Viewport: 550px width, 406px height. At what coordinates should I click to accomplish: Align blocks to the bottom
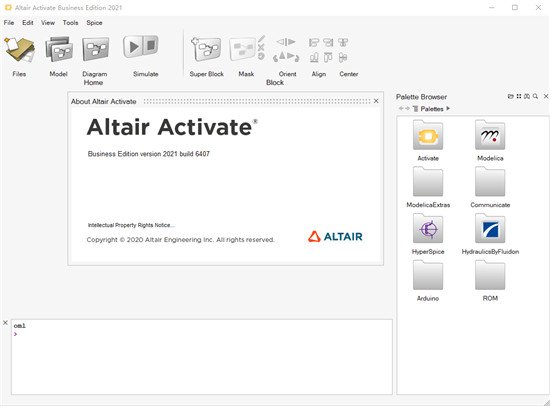click(314, 58)
